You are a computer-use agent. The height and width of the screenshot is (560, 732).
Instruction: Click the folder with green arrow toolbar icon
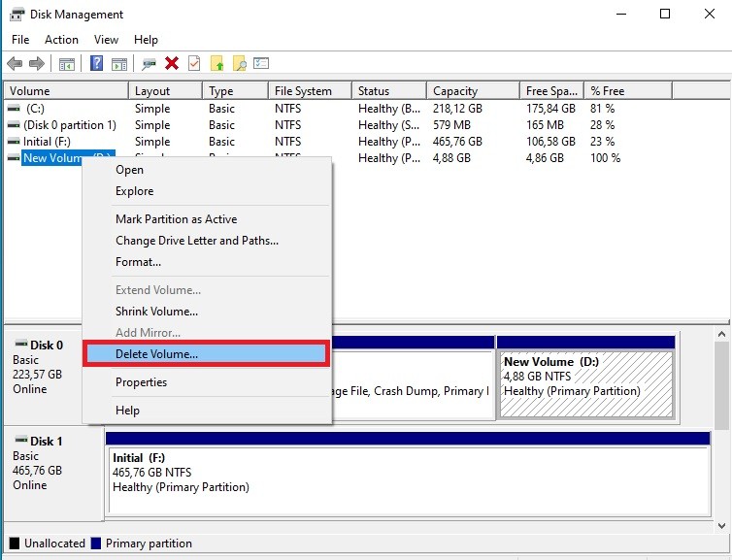coord(217,63)
